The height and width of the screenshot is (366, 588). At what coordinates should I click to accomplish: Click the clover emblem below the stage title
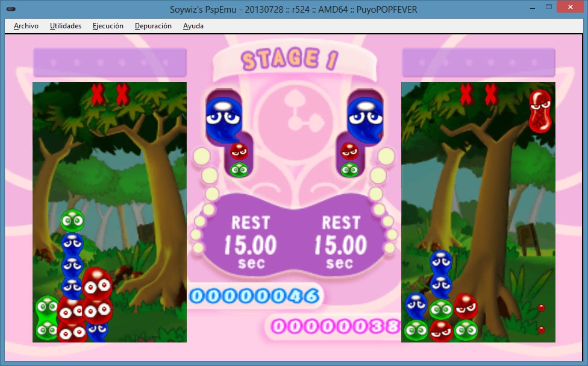click(295, 113)
